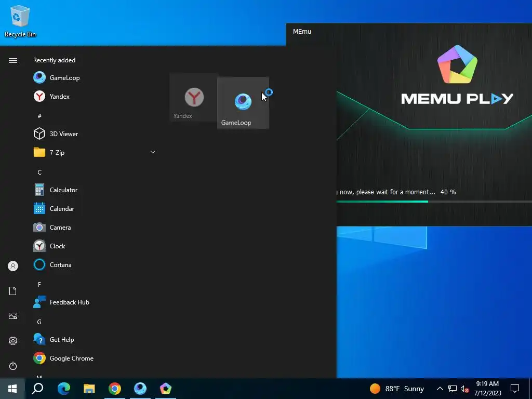The height and width of the screenshot is (399, 532).
Task: Expand the Start menu hamburger navigation
Action: coord(13,60)
